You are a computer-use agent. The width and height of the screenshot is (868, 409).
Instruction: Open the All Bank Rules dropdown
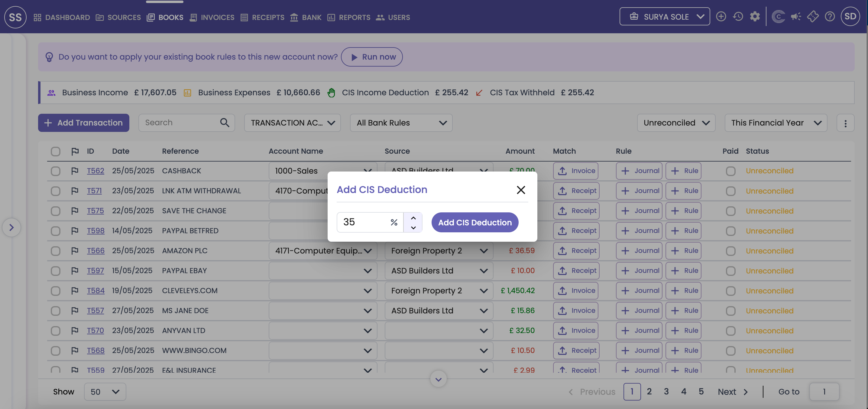point(401,123)
